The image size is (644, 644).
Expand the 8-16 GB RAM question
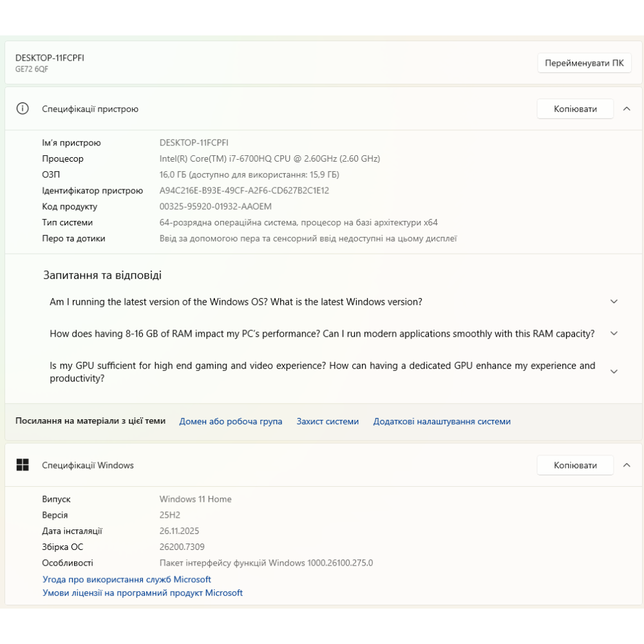click(x=614, y=334)
